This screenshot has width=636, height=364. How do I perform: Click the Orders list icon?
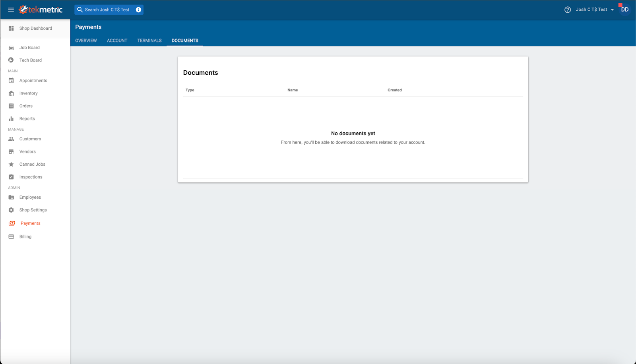(x=11, y=106)
